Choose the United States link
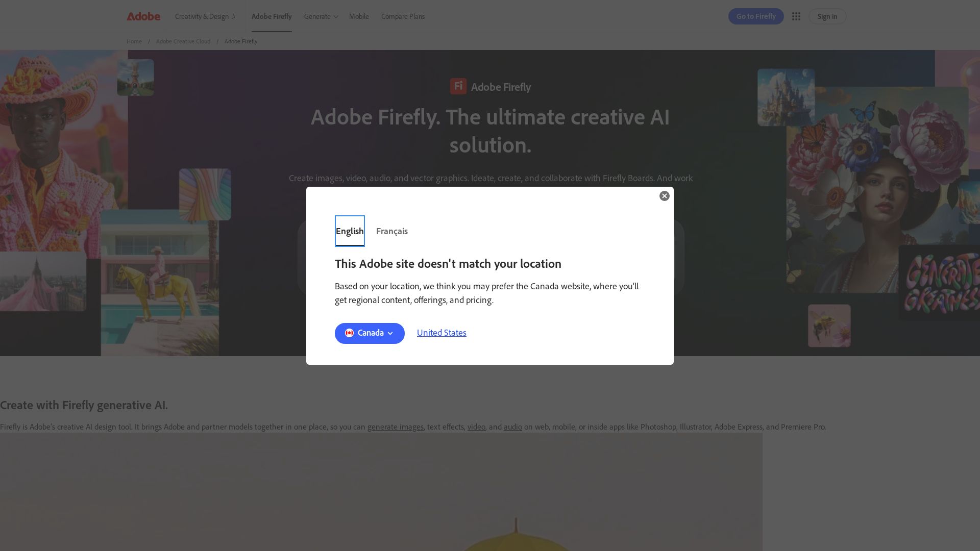 pos(442,333)
